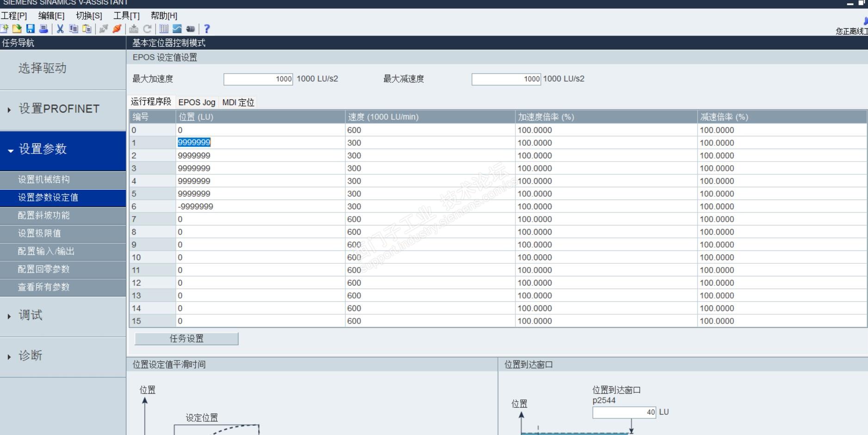
Task: Click the greyed go-offline connection icon
Action: [104, 29]
